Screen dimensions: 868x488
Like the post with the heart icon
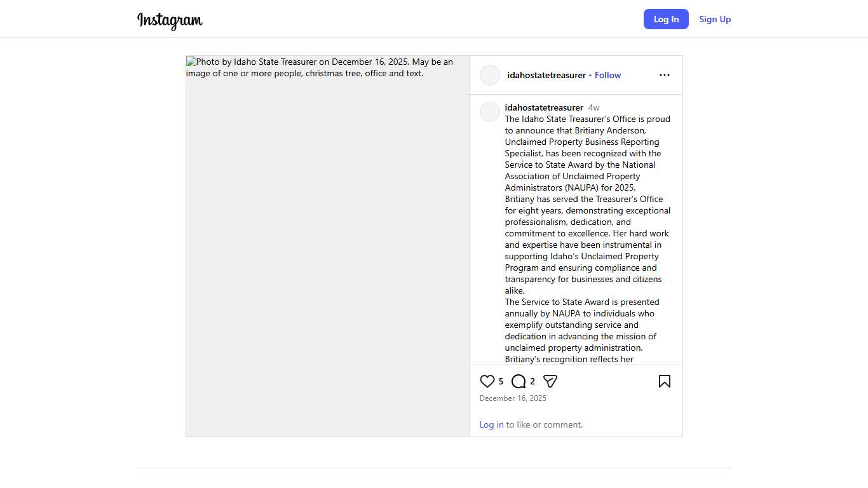pyautogui.click(x=487, y=381)
